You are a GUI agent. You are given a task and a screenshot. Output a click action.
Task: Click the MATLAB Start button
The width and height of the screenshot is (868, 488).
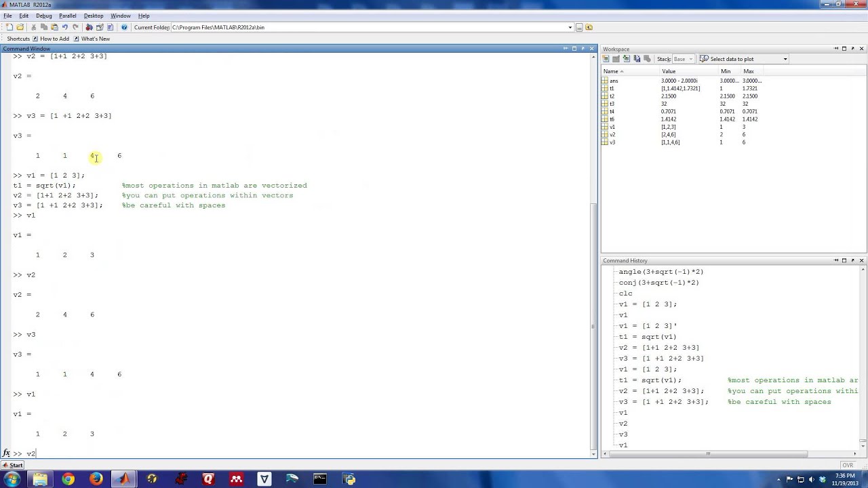click(x=12, y=466)
